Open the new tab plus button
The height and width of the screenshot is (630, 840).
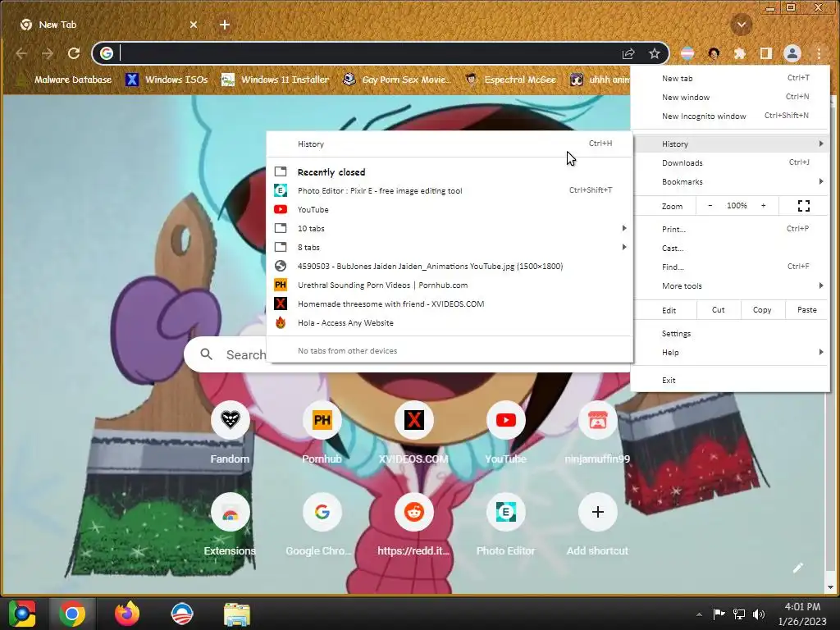[225, 25]
